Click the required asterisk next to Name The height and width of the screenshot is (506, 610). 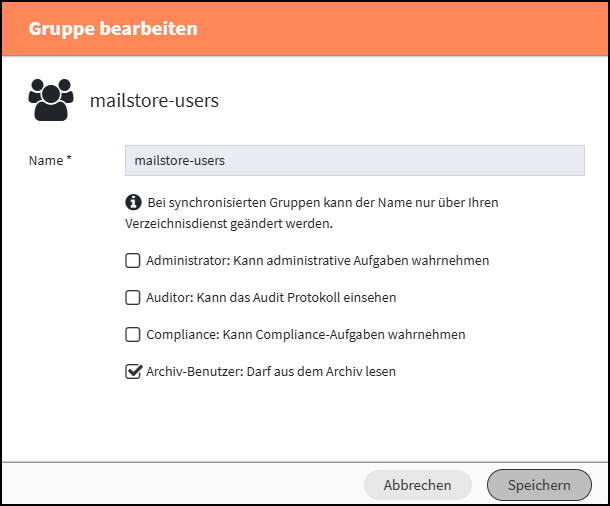(69, 159)
